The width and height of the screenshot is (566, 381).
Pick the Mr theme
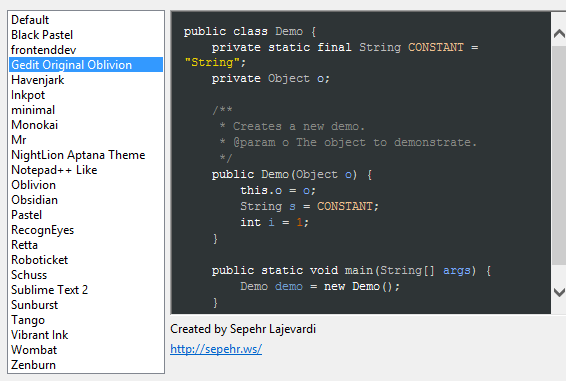(x=86, y=140)
